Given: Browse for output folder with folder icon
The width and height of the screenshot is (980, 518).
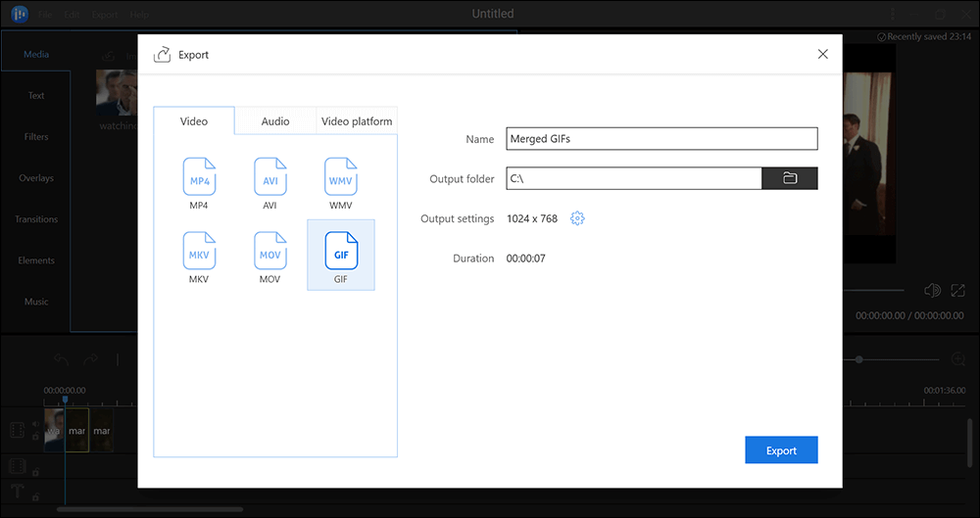Looking at the screenshot, I should coord(790,178).
